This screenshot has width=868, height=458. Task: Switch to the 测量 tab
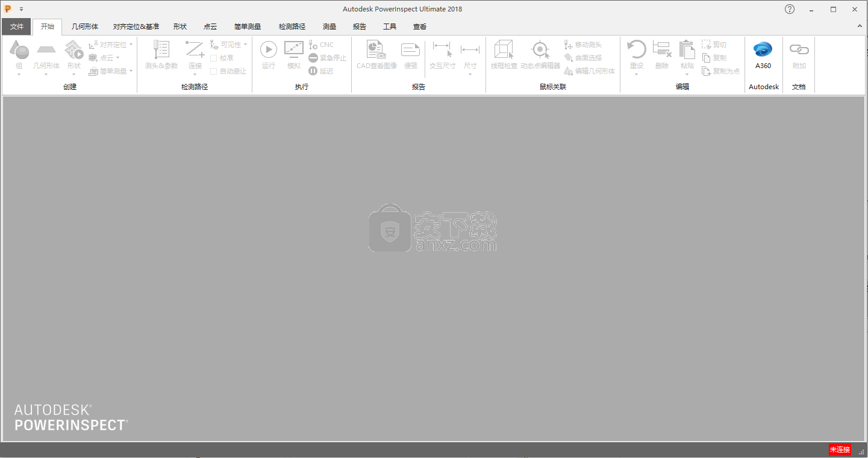(x=329, y=27)
